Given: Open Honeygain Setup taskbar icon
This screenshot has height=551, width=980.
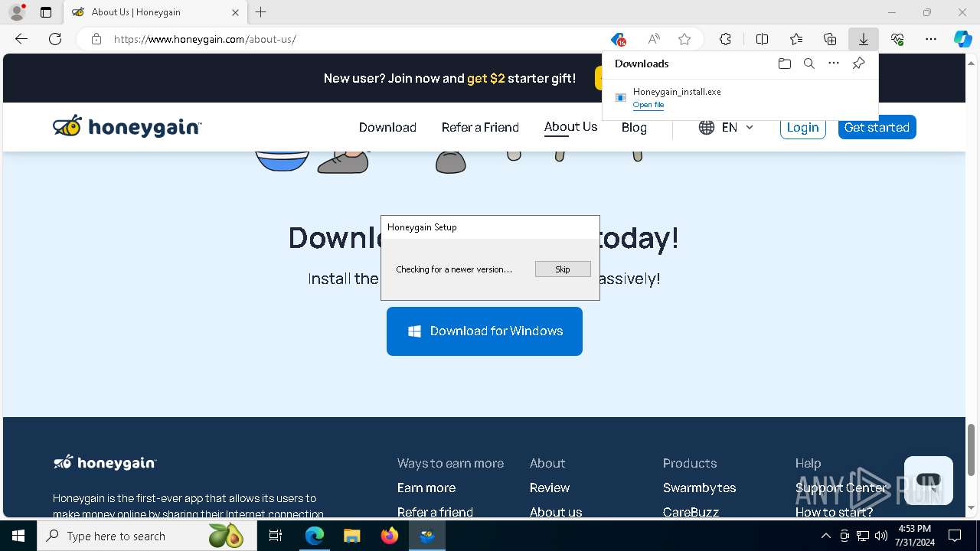Looking at the screenshot, I should (x=427, y=536).
